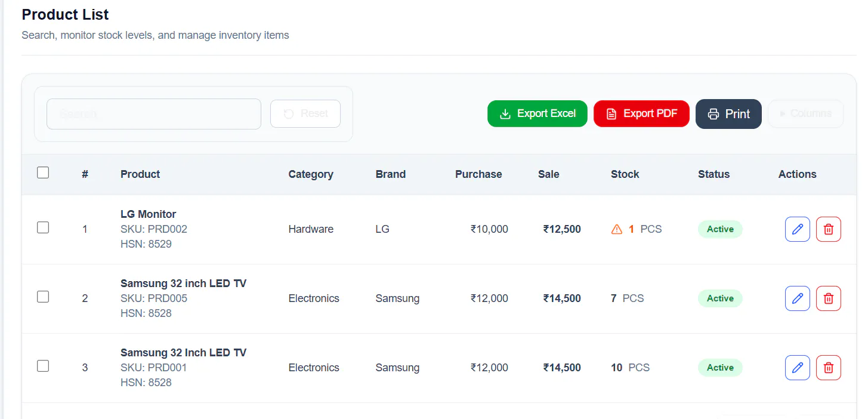The height and width of the screenshot is (419, 868).
Task: Click the LG brand cell
Action: pos(382,229)
